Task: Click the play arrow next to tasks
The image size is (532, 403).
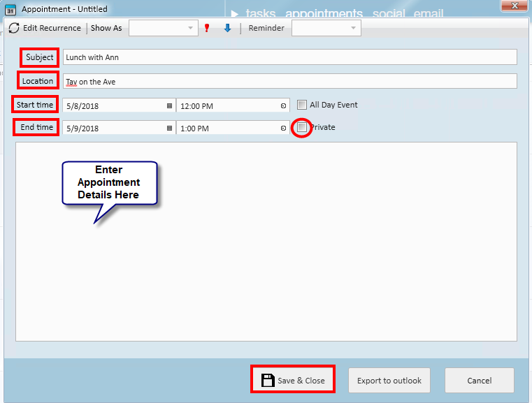Action: click(234, 13)
